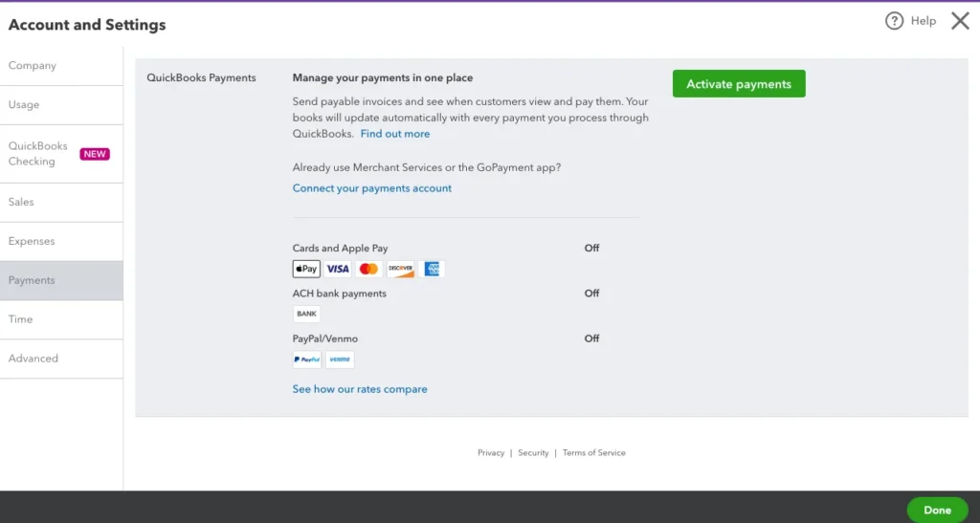Viewport: 980px width, 523px height.
Task: Click the Off status for Cards and Apple Pay
Action: click(591, 248)
